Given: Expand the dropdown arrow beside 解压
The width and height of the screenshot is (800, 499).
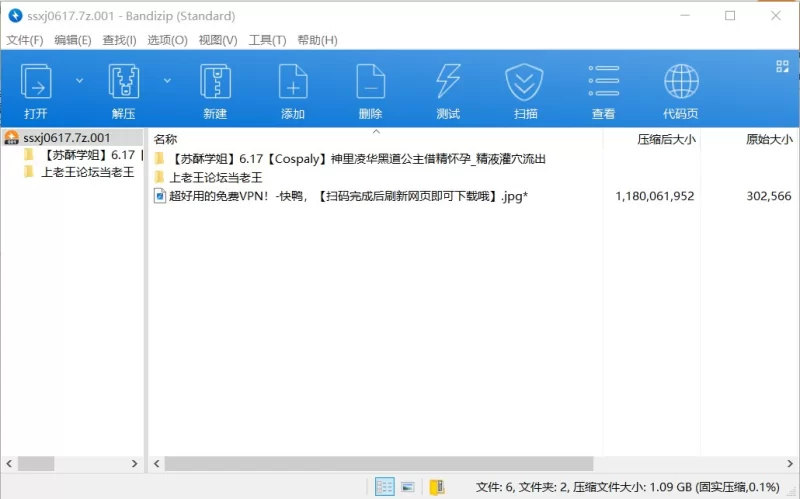Looking at the screenshot, I should click(x=167, y=81).
